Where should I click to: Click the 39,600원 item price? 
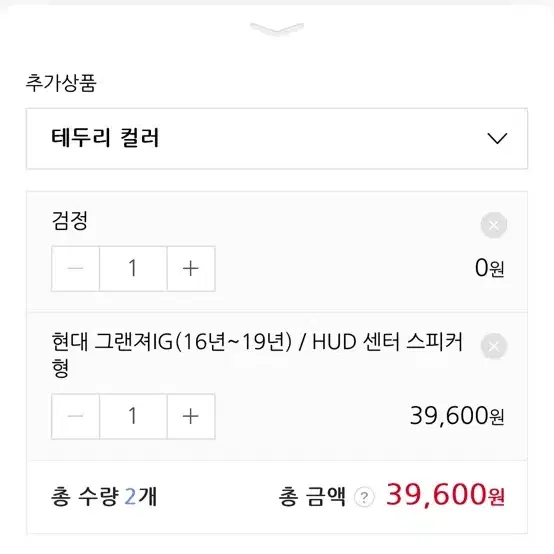coord(457,416)
